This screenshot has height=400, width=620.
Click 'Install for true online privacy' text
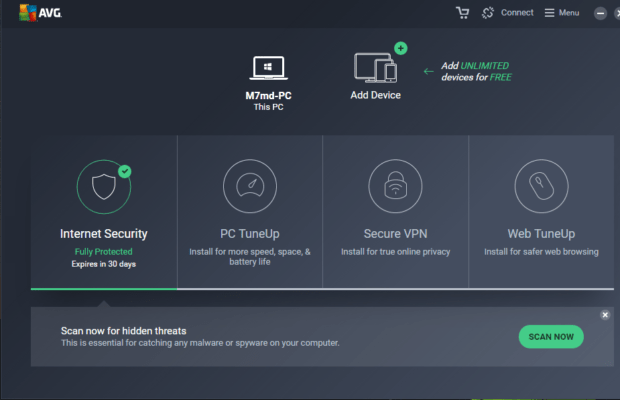point(395,252)
